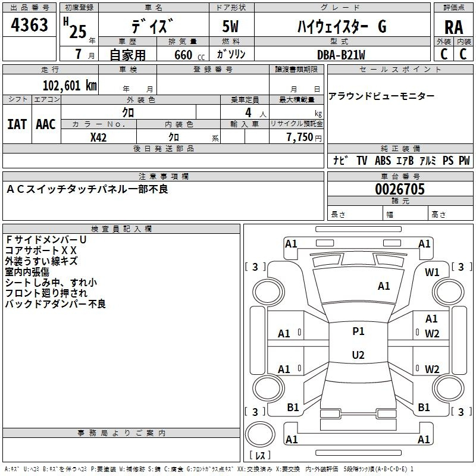Click the アラウンドビューモニター sales point text
The width and height of the screenshot is (476, 476).
(381, 96)
